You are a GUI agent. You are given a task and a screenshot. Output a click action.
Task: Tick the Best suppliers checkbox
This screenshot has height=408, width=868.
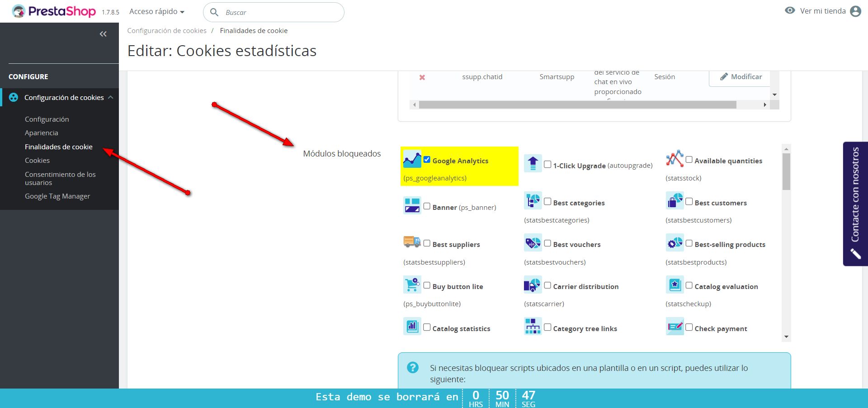point(427,243)
